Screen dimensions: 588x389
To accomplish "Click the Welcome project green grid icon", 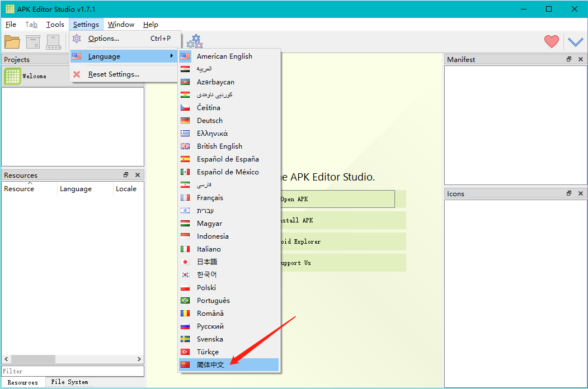I will [12, 76].
